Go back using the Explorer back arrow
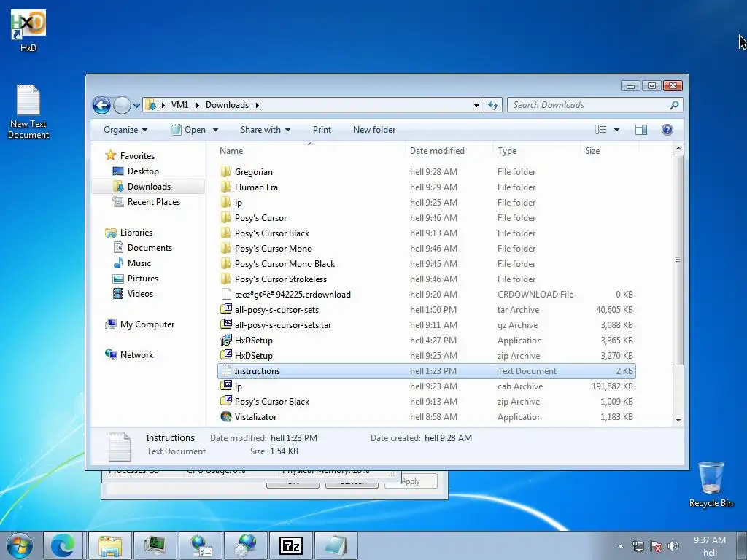 point(101,105)
